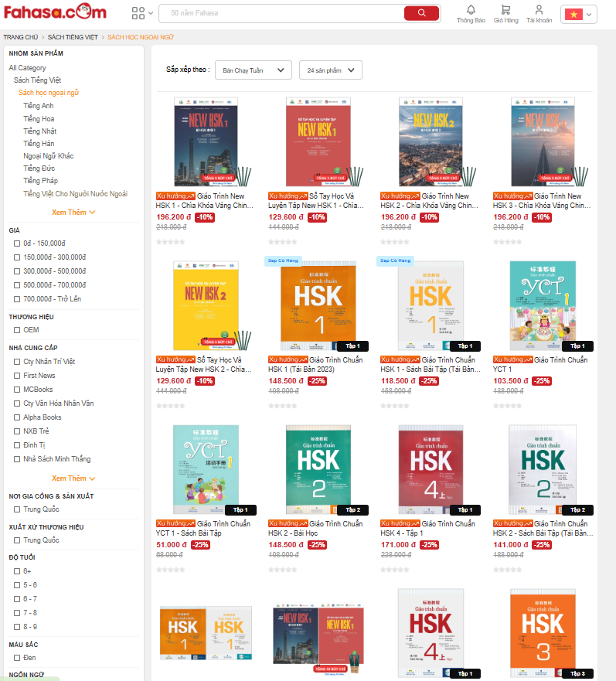616x681 pixels.
Task: Open the Bán Chạy Tuần sort dropdown
Action: (254, 70)
